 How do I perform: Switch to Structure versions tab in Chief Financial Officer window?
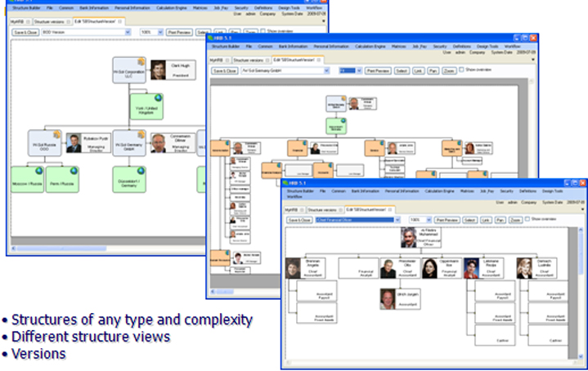321,210
